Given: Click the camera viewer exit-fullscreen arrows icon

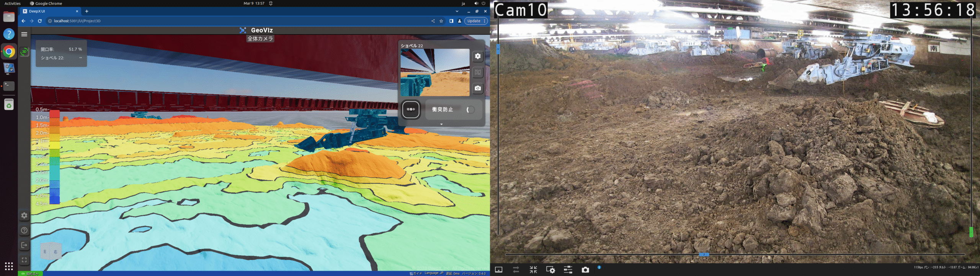Looking at the screenshot, I should point(533,270).
